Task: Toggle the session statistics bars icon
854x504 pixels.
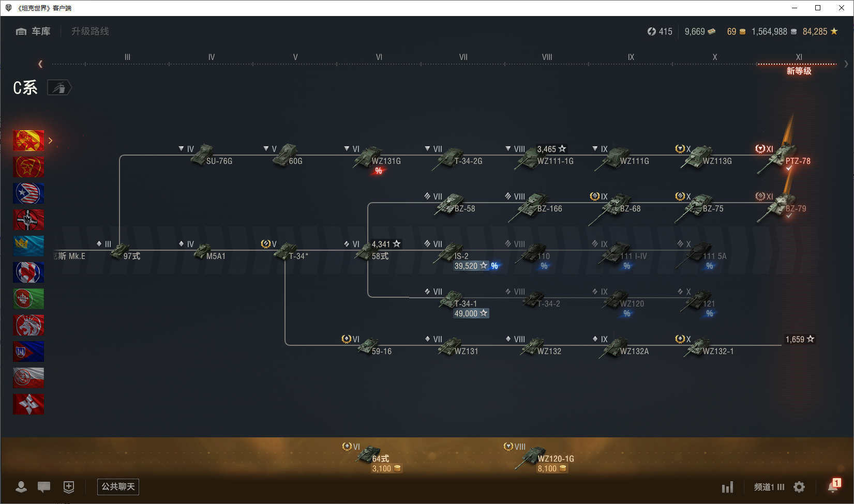Action: coord(727,487)
